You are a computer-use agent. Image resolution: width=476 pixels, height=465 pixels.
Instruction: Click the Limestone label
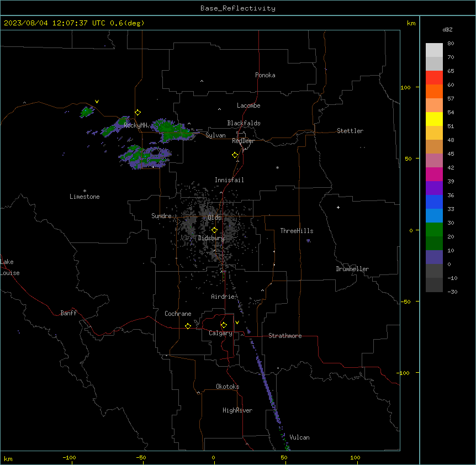click(84, 197)
